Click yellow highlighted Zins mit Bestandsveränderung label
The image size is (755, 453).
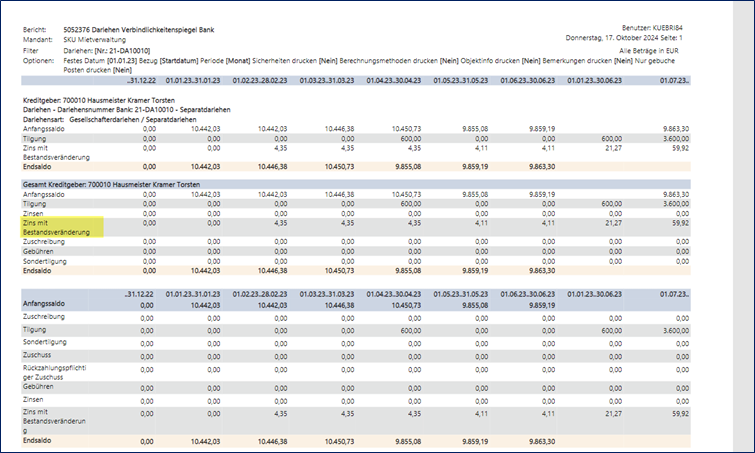click(62, 227)
